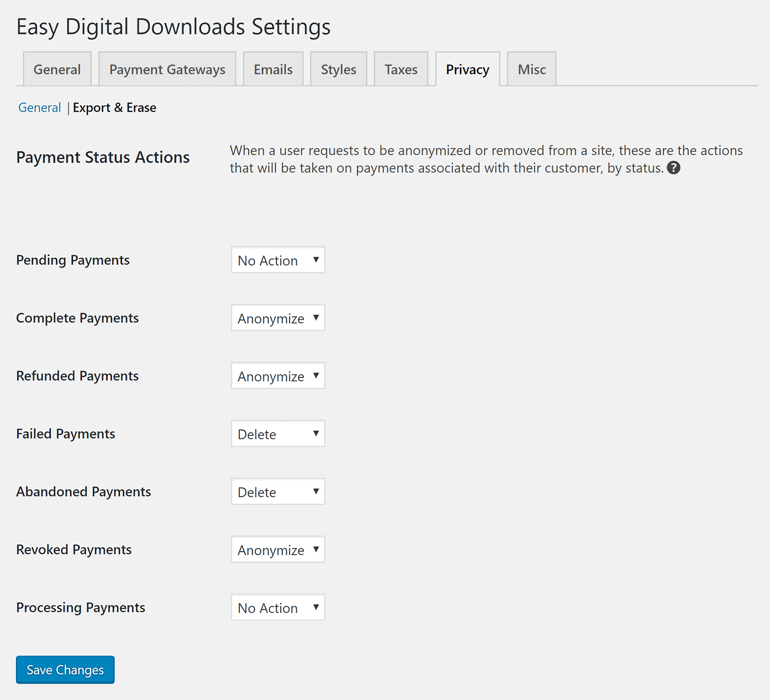
Task: Open the Emails tab
Action: click(x=273, y=69)
